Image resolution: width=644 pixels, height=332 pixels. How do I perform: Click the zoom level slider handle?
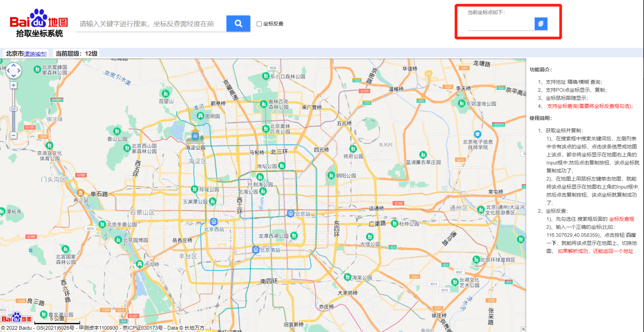[x=13, y=109]
